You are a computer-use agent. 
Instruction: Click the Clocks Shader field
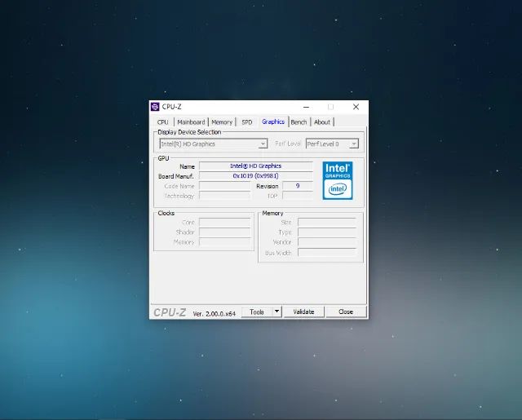[225, 232]
